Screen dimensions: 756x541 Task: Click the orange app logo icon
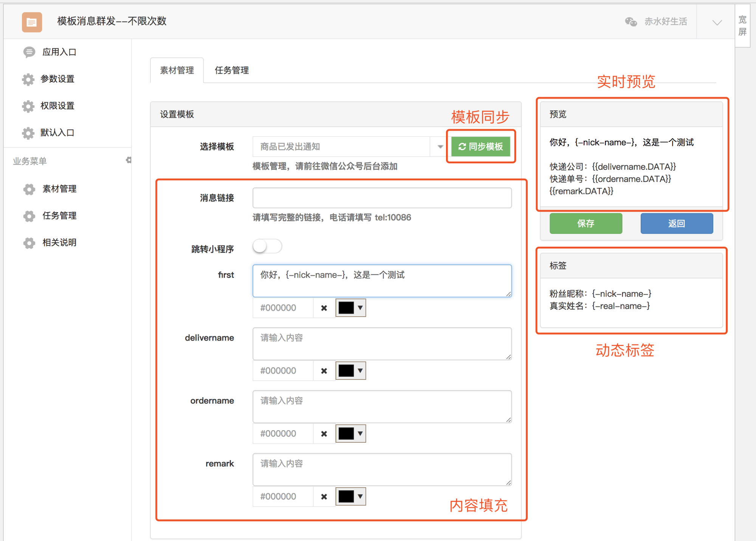(32, 22)
